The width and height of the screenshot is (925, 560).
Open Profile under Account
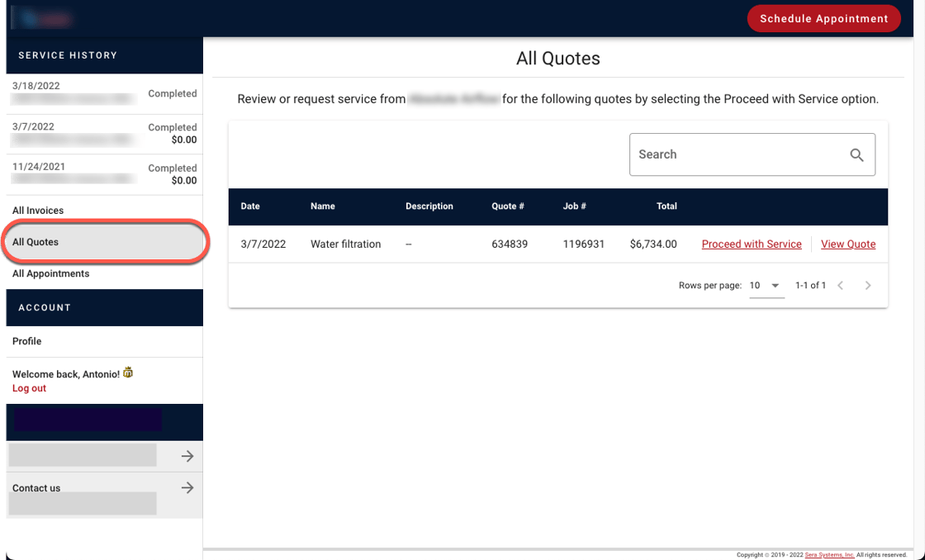[27, 341]
